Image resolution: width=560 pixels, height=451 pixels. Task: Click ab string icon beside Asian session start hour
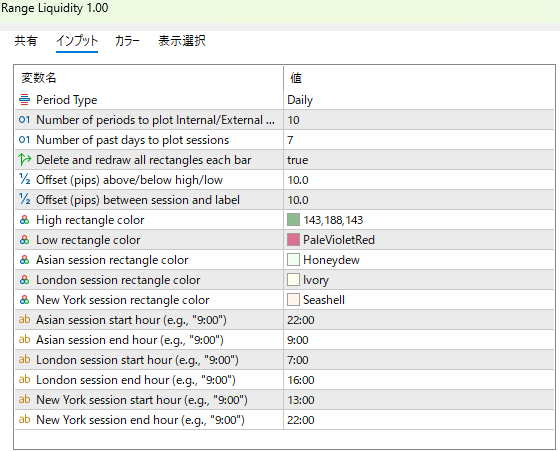[24, 320]
